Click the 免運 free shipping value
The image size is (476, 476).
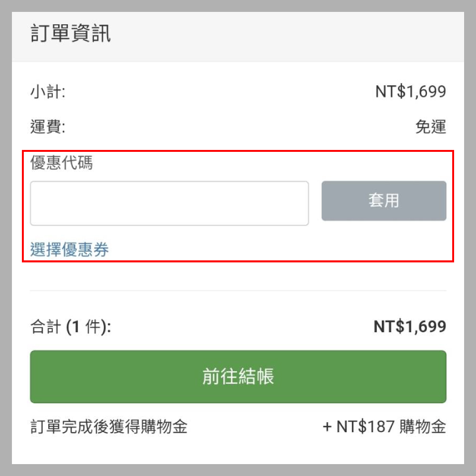430,127
